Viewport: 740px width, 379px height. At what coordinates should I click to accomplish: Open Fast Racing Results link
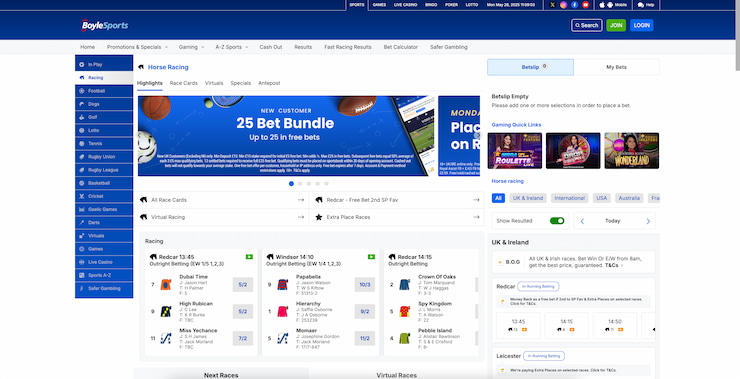348,47
